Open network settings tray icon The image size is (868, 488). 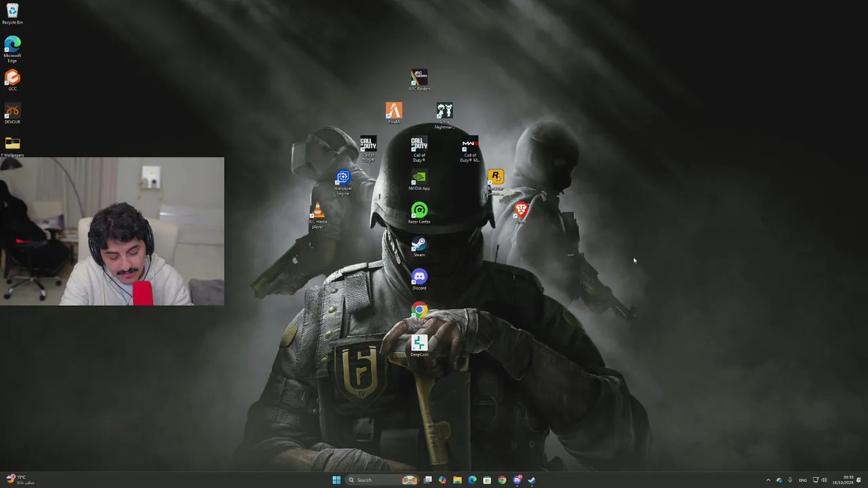[x=816, y=480]
